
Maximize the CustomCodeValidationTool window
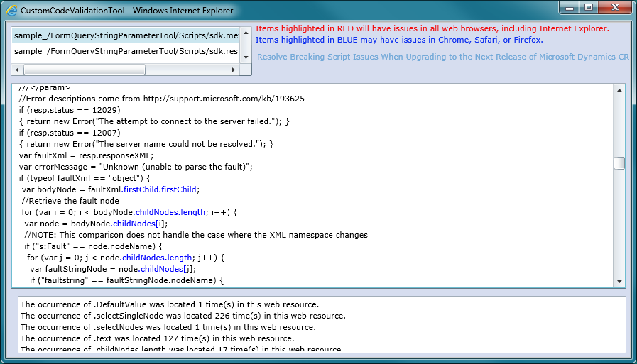pyautogui.click(x=589, y=8)
